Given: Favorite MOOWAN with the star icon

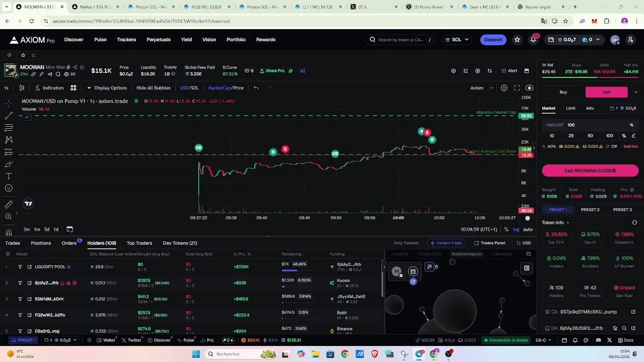Looking at the screenshot, I should tap(82, 67).
